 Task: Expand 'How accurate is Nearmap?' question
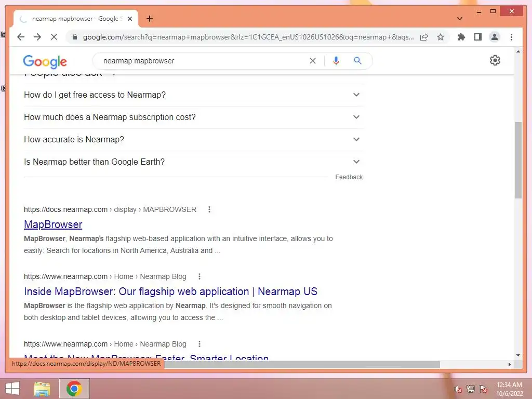pos(193,139)
